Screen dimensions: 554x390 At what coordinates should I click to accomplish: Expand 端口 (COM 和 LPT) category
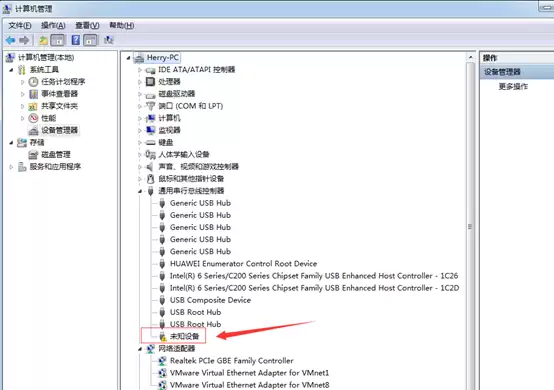140,106
